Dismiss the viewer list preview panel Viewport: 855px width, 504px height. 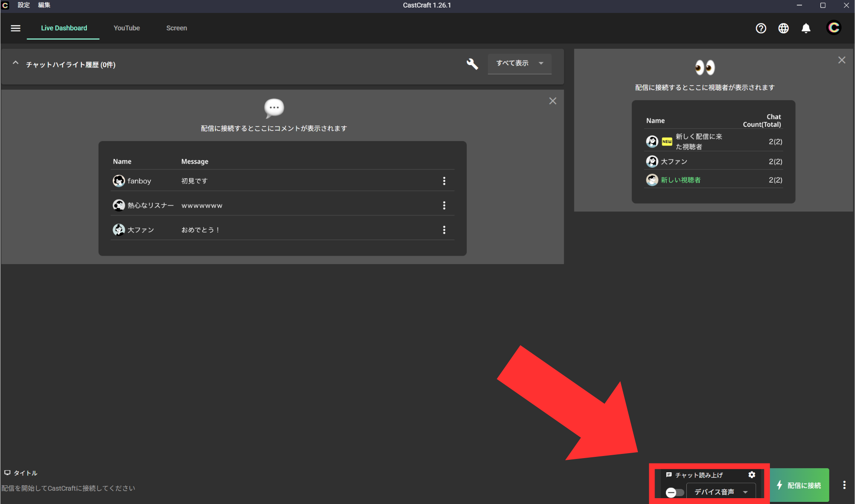pyautogui.click(x=842, y=60)
